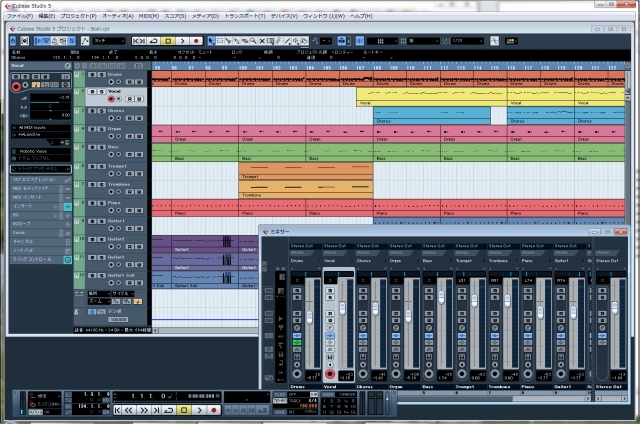Expand the VST Expression inspector section
This screenshot has width=640, height=424.
click(x=40, y=180)
